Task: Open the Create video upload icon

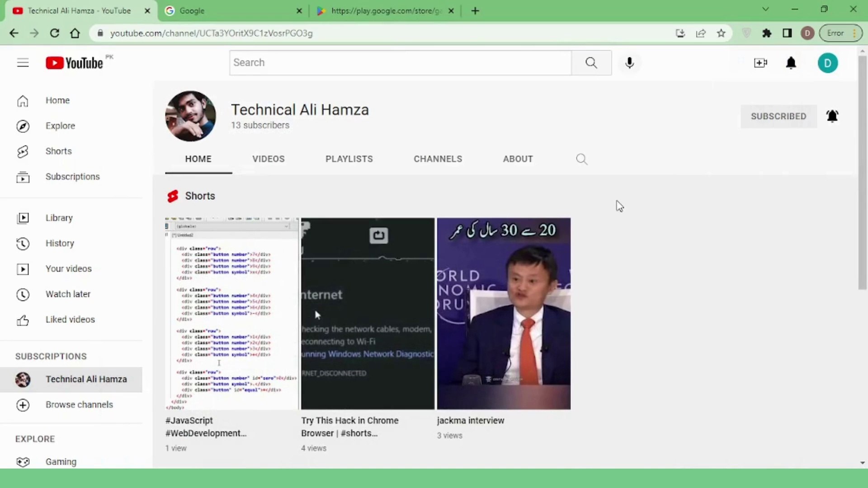Action: tap(761, 63)
